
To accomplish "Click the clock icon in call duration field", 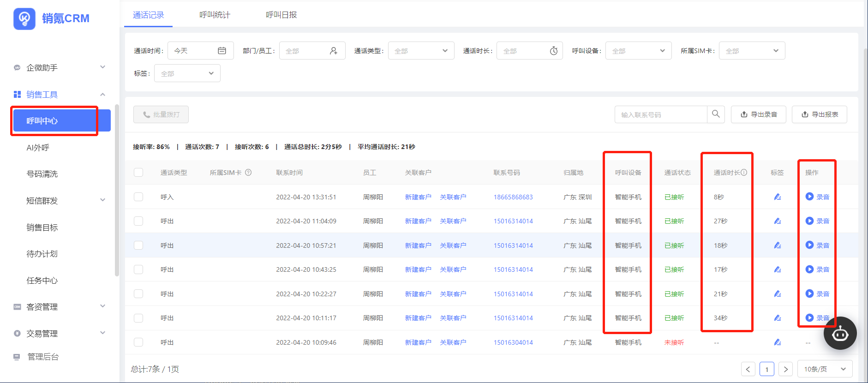I will pos(554,51).
